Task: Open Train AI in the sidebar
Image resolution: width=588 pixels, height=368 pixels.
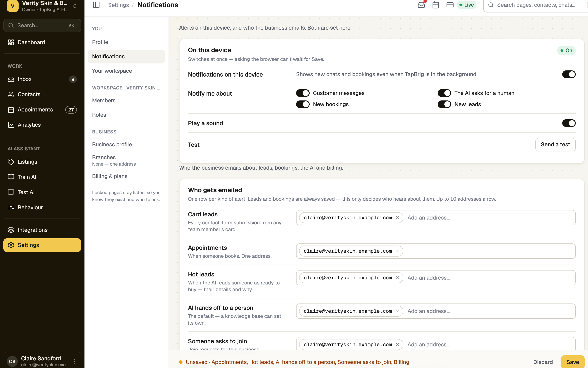Action: pos(42,177)
